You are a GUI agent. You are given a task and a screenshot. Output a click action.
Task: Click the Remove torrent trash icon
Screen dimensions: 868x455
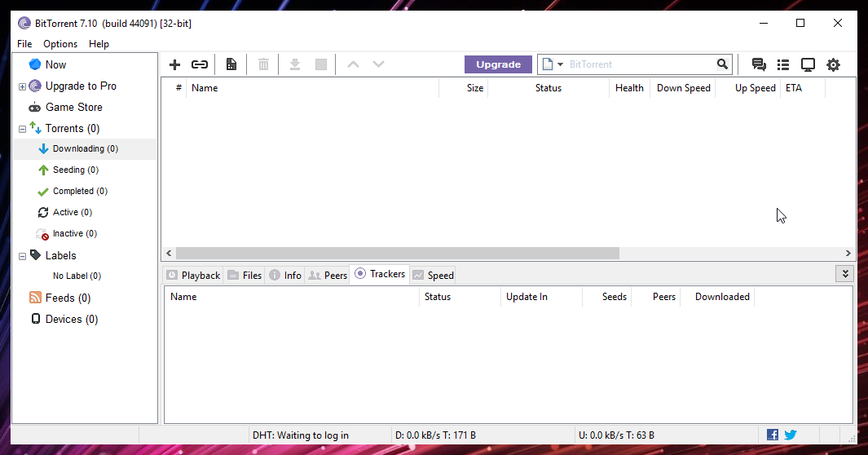pos(263,64)
